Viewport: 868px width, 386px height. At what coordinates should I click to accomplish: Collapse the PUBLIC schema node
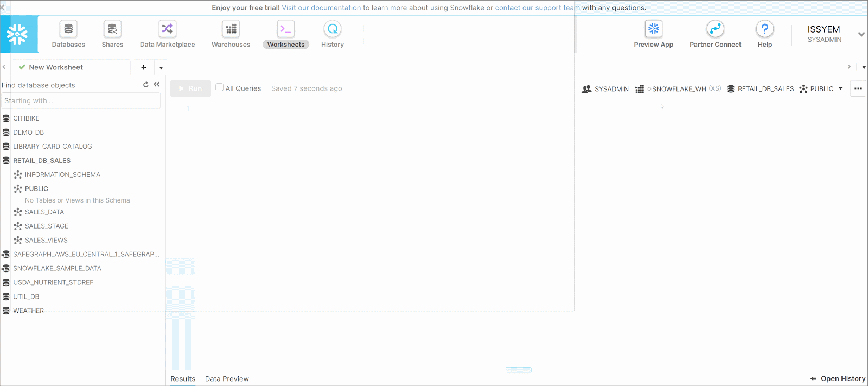[x=36, y=189]
